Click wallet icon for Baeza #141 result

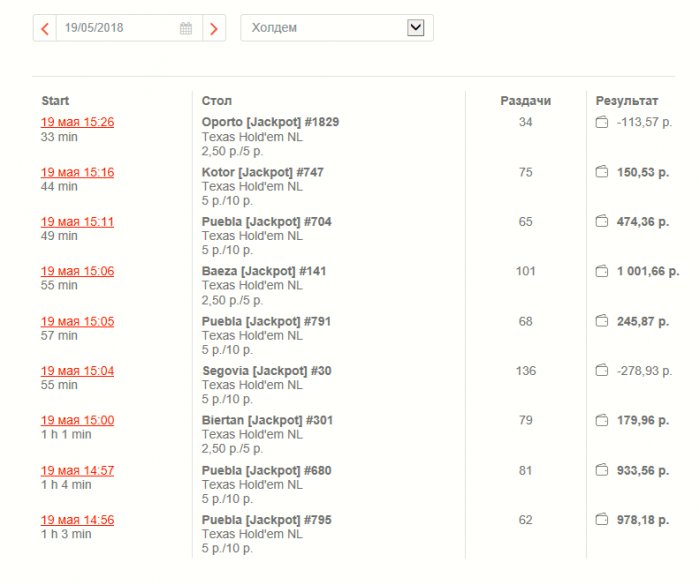(x=602, y=271)
